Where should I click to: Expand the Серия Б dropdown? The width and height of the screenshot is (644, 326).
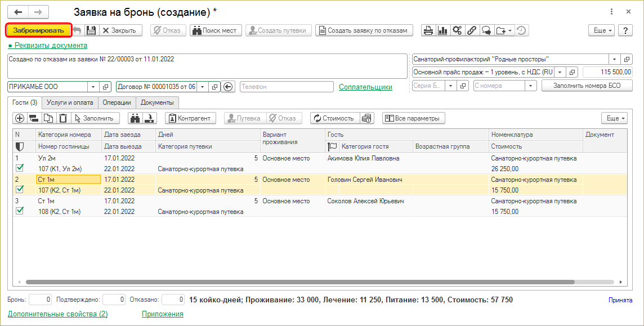pos(451,86)
